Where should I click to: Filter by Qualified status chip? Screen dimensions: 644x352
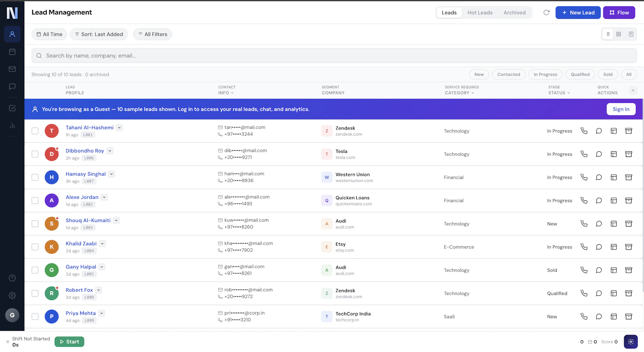coord(580,74)
